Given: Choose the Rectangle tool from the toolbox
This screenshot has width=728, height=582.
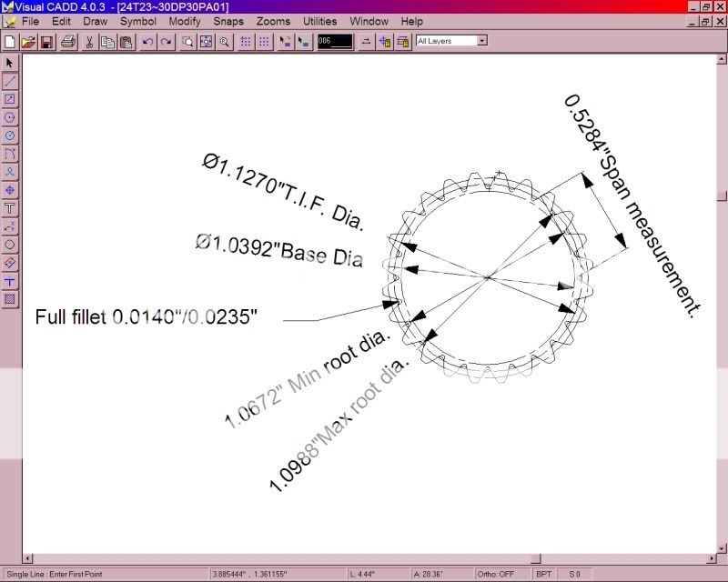Looking at the screenshot, I should pos(10,99).
